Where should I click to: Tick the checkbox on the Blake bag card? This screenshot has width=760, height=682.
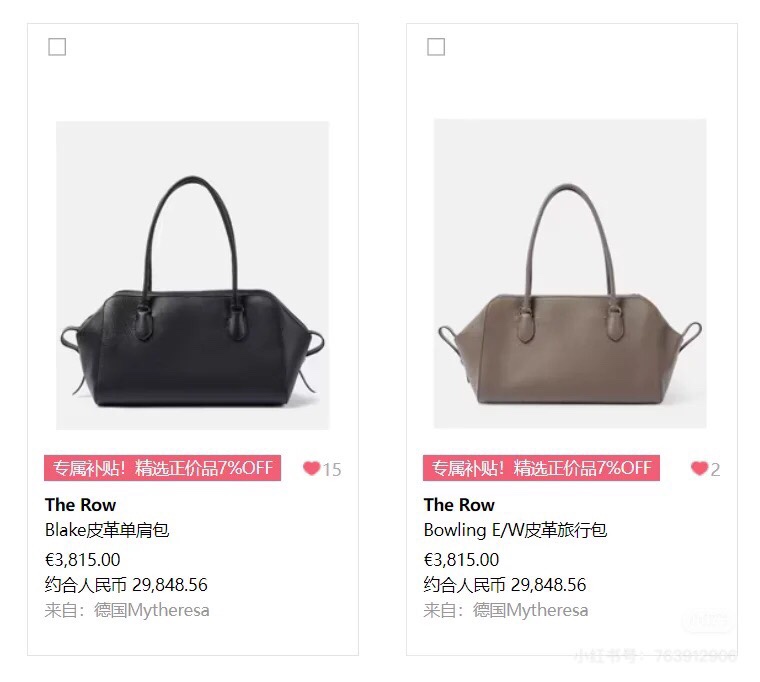tap(57, 47)
